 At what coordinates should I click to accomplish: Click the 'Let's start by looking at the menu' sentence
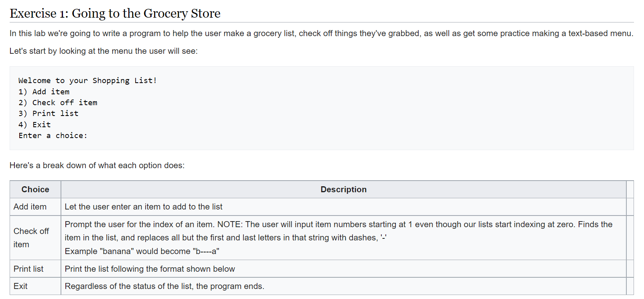(x=103, y=51)
